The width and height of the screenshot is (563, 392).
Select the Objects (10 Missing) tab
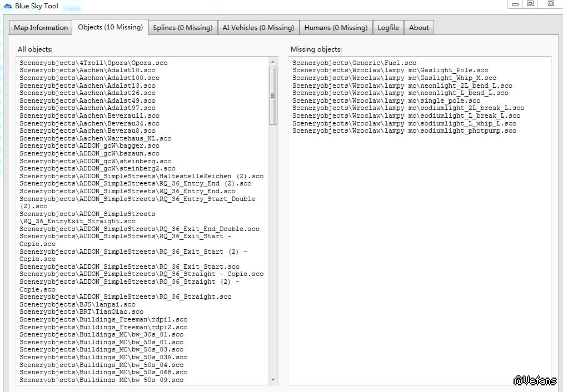click(110, 27)
